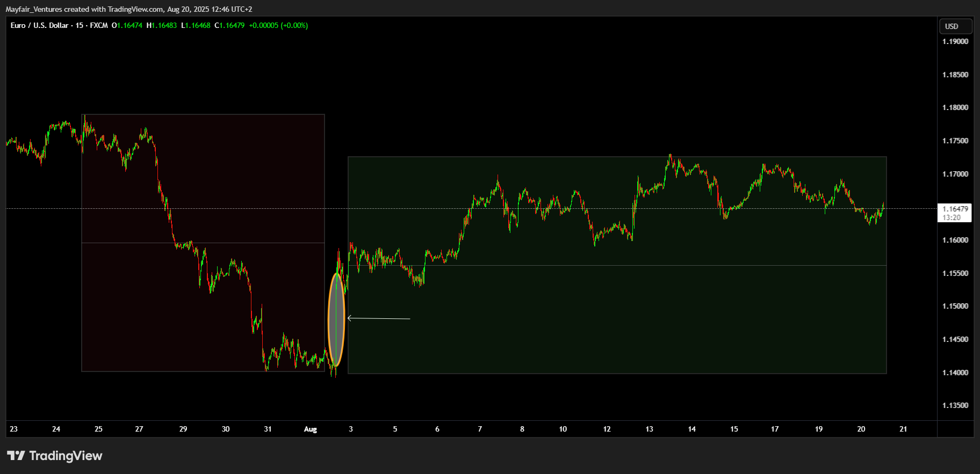Click date axis label 3
The height and width of the screenshot is (474, 980).
(351, 429)
